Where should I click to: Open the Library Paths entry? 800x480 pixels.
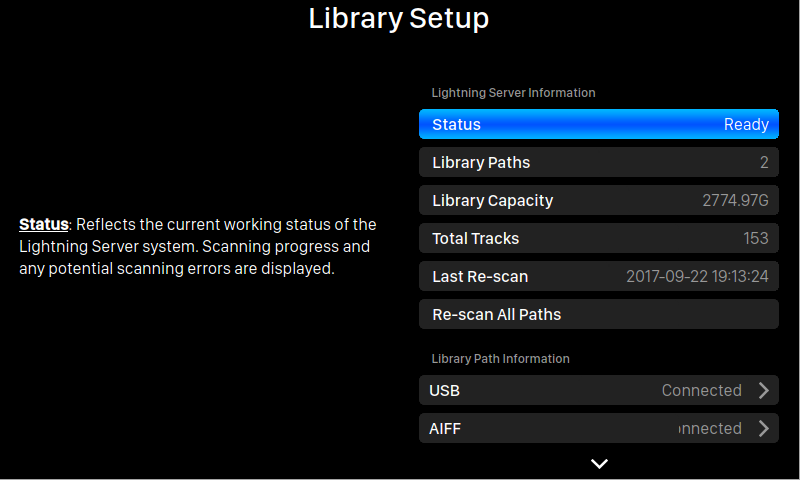(599, 162)
